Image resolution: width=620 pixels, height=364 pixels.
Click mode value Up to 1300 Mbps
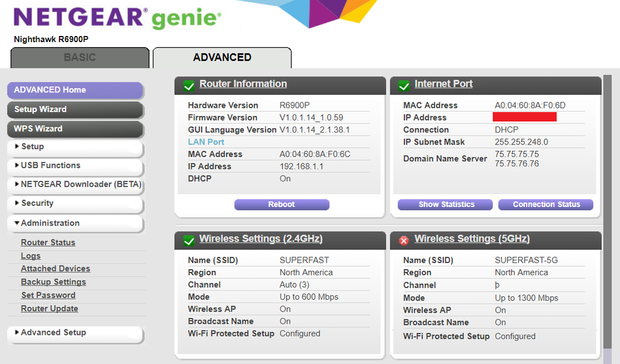point(526,298)
